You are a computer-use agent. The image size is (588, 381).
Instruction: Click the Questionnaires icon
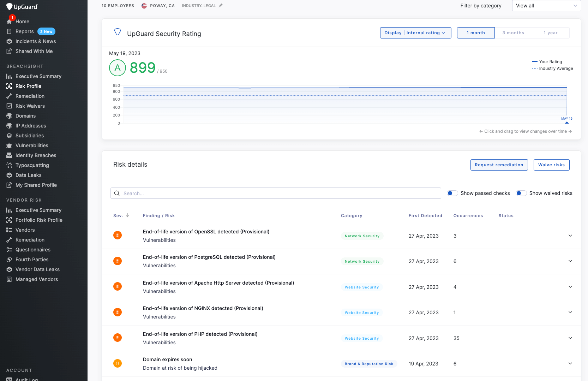pos(9,250)
